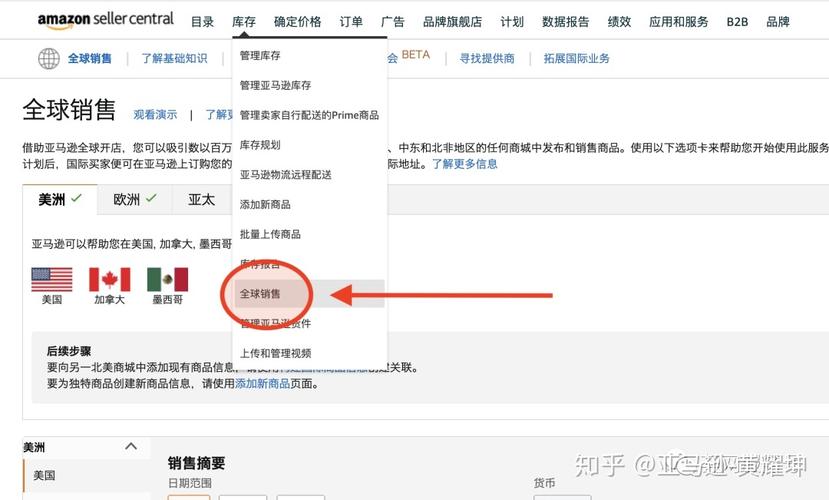The image size is (829, 500).
Task: Select the Canada flag icon
Action: [109, 280]
